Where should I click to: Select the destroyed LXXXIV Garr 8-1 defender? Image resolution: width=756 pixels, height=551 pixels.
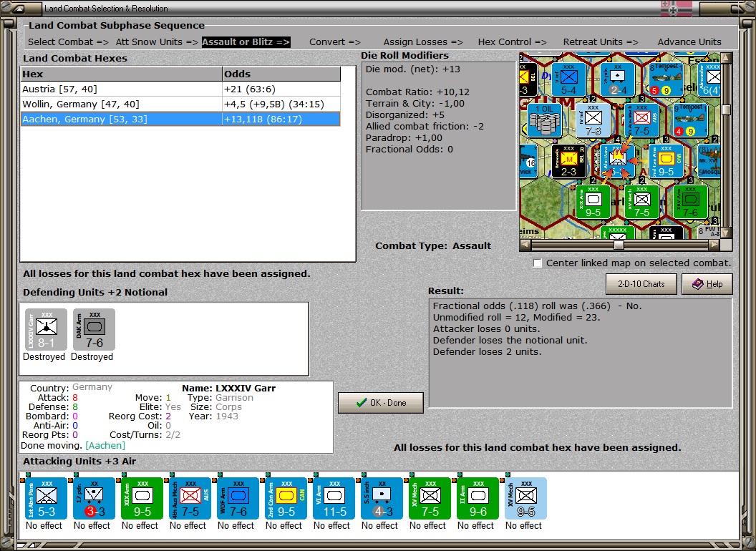tap(47, 329)
